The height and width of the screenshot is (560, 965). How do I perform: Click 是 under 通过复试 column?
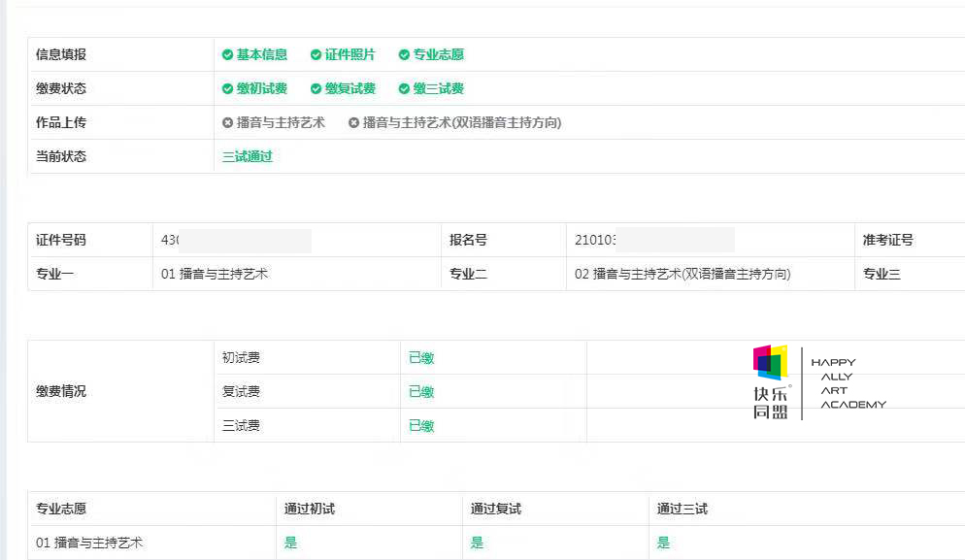tap(477, 543)
